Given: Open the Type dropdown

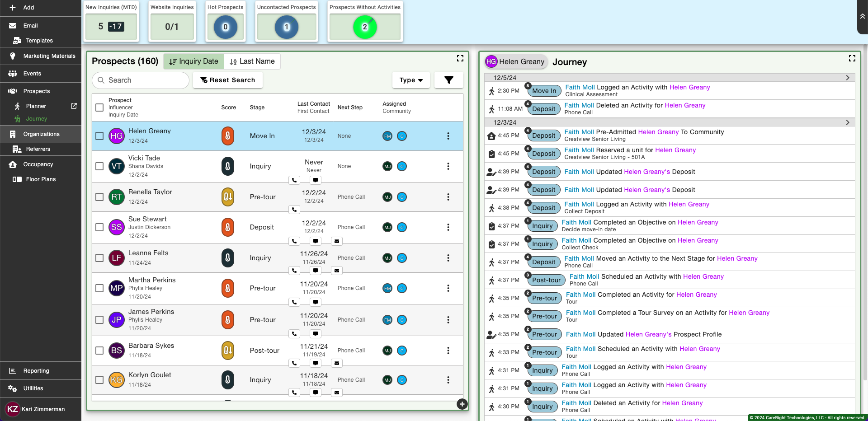Looking at the screenshot, I should [x=411, y=80].
